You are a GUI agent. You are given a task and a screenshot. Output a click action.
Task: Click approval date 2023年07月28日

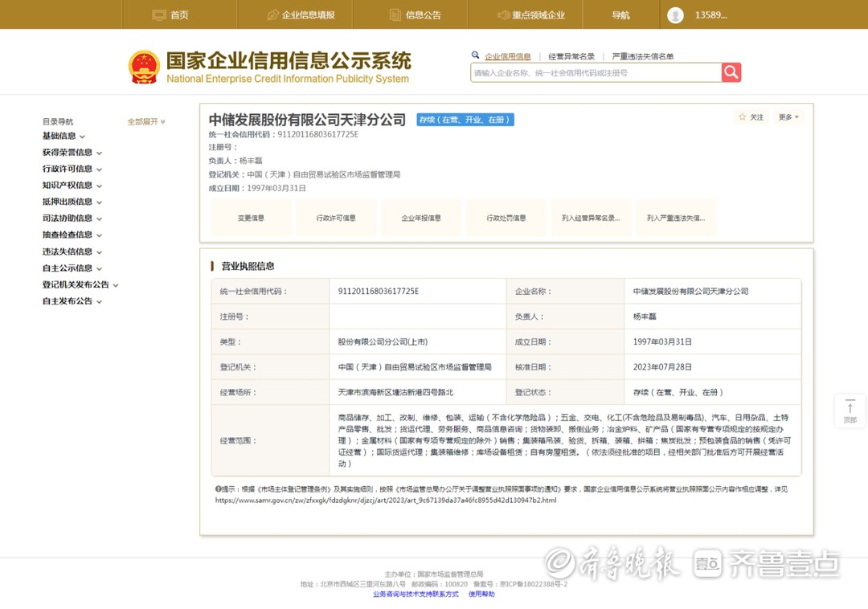coord(662,366)
